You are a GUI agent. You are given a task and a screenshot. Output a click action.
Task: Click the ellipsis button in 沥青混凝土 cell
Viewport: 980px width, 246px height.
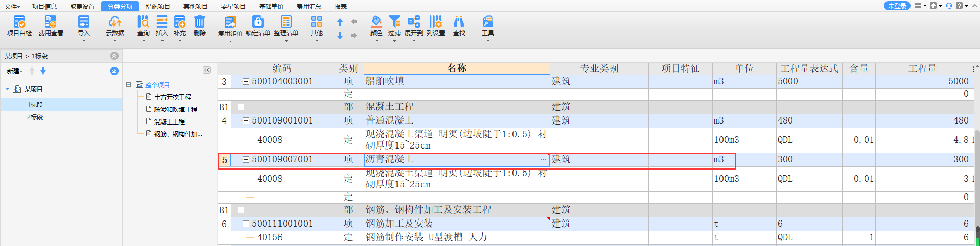coord(543,160)
